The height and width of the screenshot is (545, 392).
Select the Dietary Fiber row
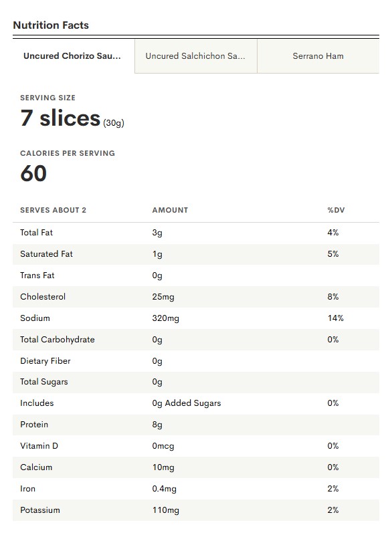pyautogui.click(x=196, y=361)
